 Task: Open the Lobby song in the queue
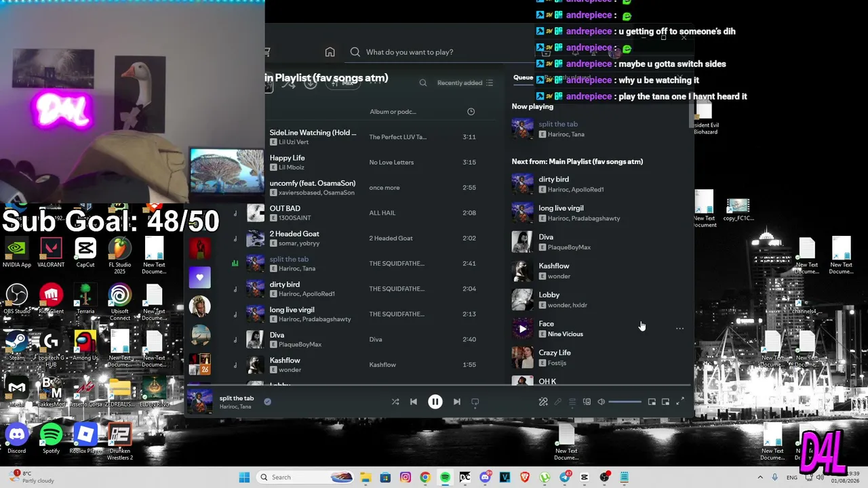tap(549, 295)
